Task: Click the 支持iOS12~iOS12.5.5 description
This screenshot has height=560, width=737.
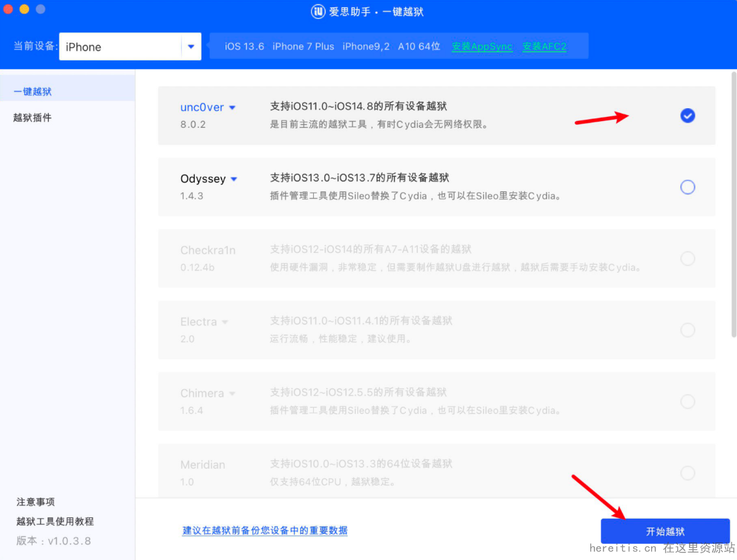Action: tap(358, 392)
